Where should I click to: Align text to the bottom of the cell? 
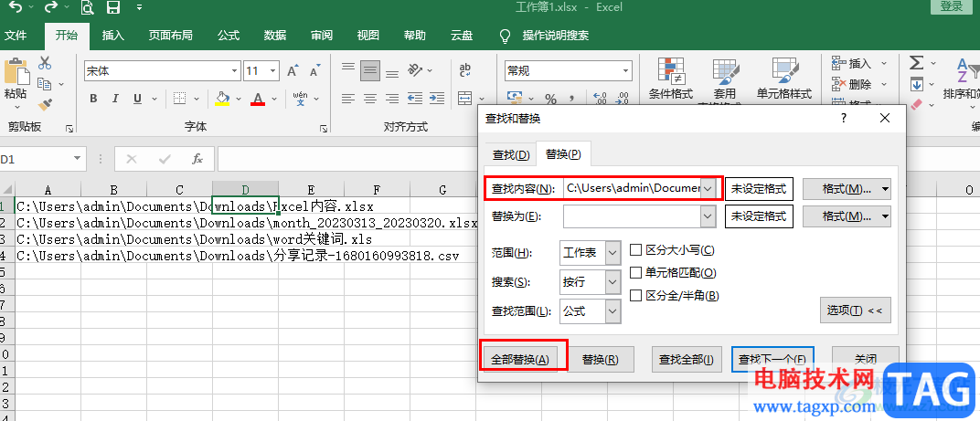(x=392, y=74)
